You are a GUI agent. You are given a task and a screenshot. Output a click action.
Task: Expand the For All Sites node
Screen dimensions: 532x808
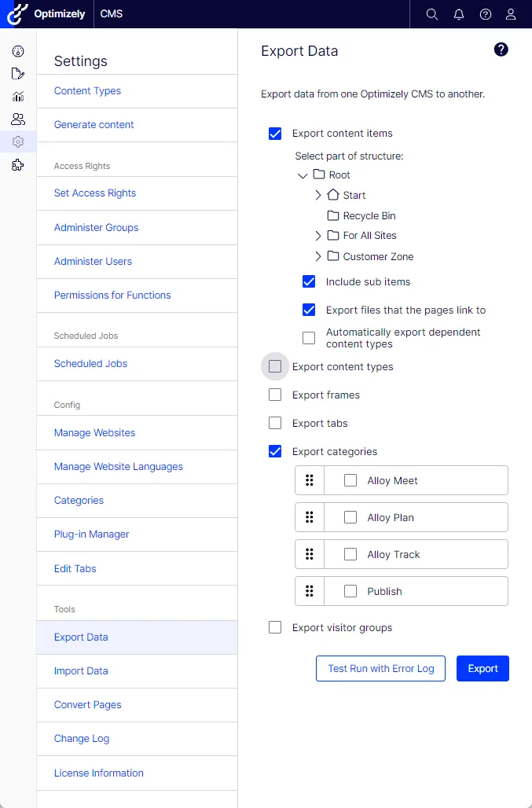318,236
